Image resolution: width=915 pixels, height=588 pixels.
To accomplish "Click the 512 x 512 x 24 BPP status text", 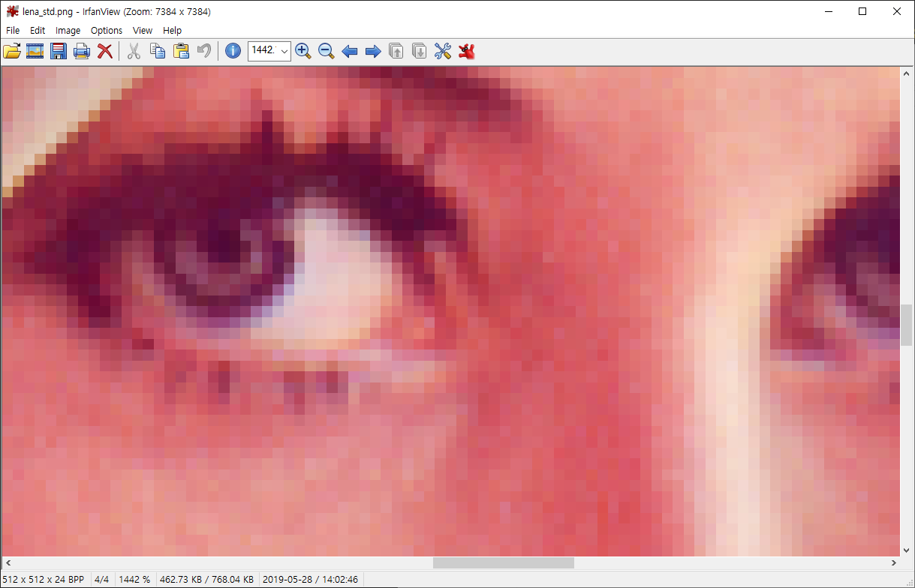I will [44, 580].
